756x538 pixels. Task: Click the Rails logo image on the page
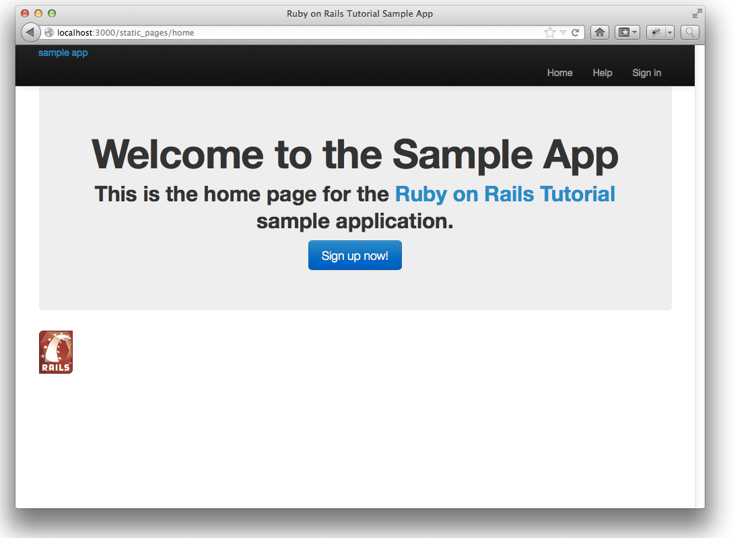pyautogui.click(x=56, y=351)
